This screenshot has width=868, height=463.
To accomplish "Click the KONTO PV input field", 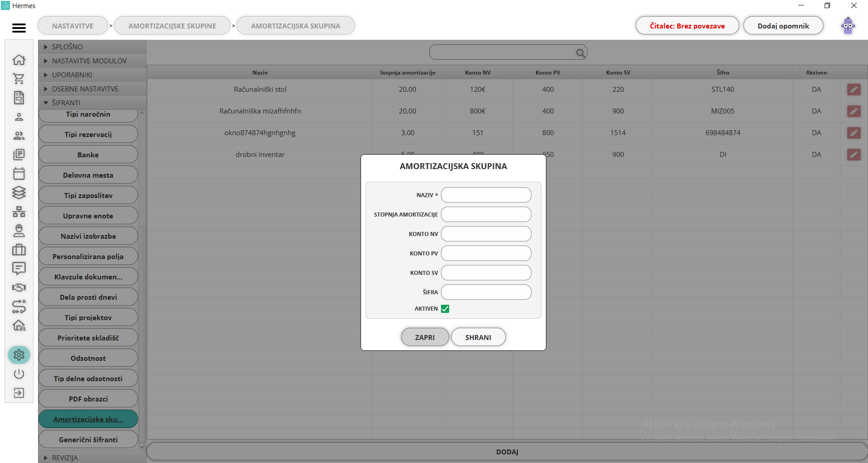I will tap(486, 253).
